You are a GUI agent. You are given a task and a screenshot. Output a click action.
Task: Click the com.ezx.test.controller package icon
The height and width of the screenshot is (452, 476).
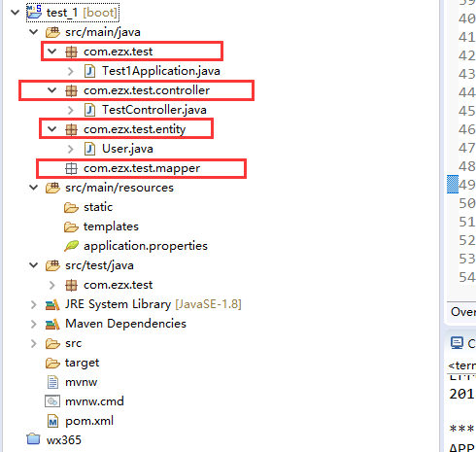[x=71, y=90]
